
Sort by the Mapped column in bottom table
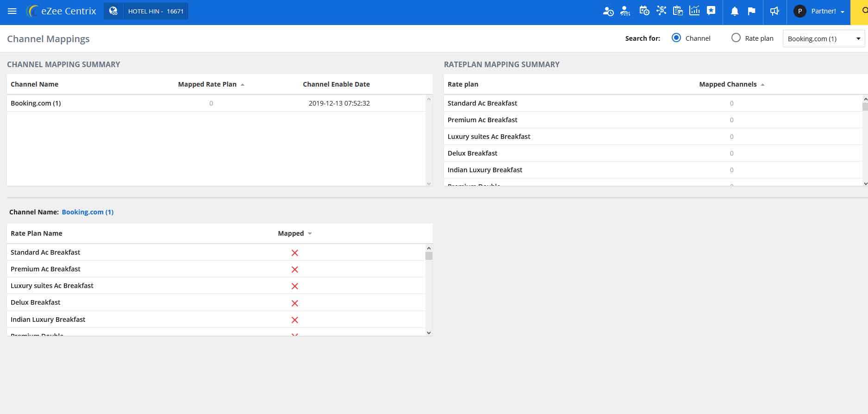coord(295,233)
